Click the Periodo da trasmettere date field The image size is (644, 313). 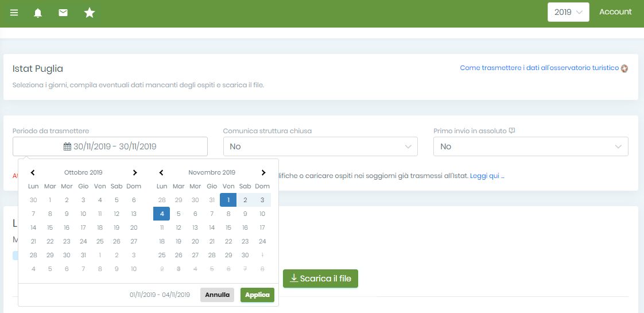(x=110, y=146)
